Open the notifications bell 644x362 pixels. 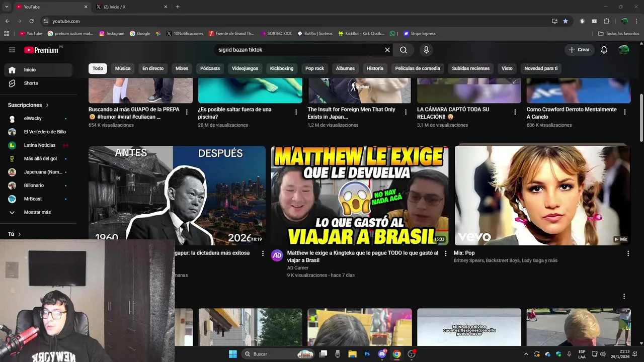click(x=604, y=50)
